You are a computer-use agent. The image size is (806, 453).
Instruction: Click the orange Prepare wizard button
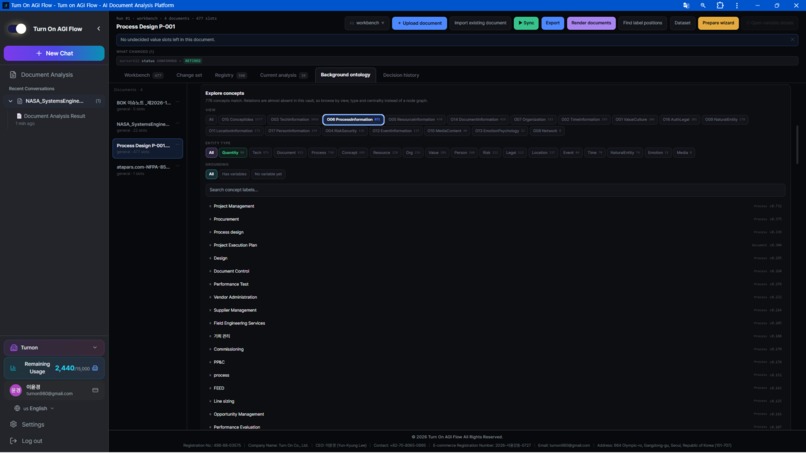pos(718,23)
